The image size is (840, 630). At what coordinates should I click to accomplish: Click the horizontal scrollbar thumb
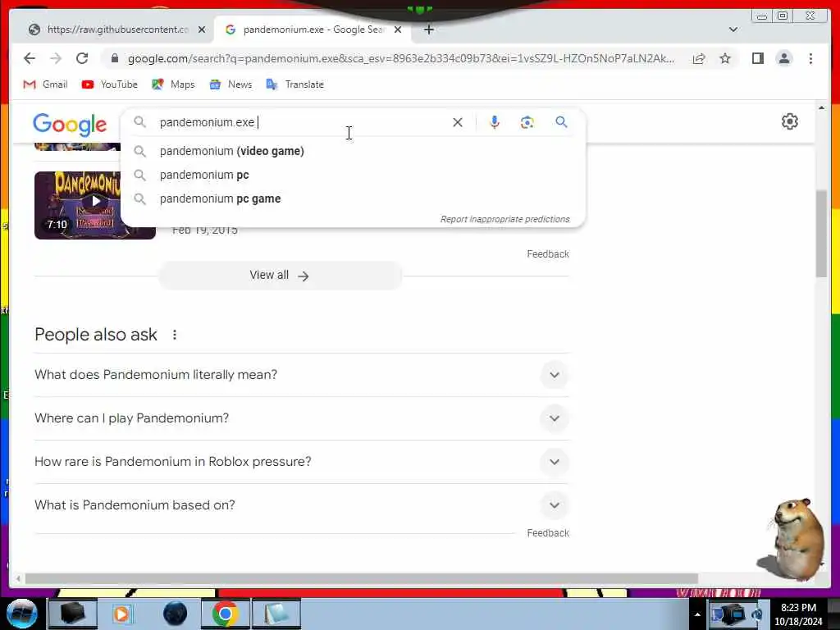tap(362, 578)
